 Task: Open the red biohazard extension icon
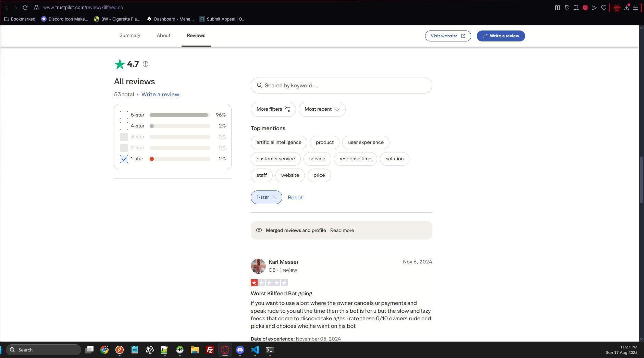point(617,8)
